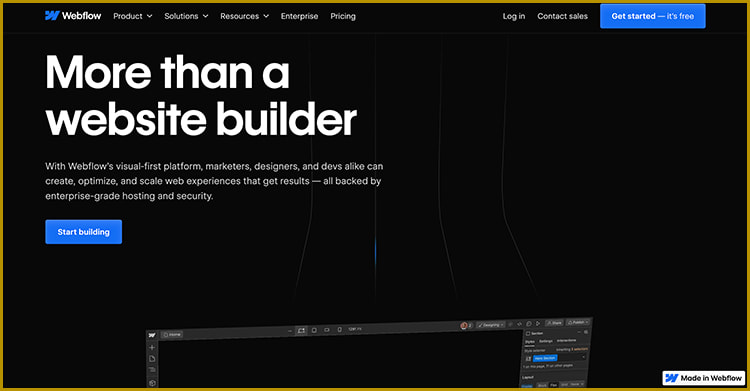Click Get started — it's free button
750x391 pixels.
click(x=652, y=16)
